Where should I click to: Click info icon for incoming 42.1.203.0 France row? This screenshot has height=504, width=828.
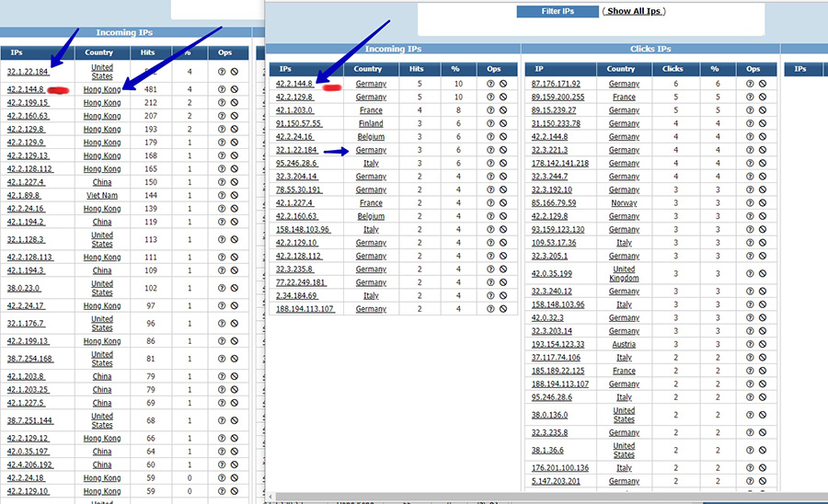pos(490,110)
